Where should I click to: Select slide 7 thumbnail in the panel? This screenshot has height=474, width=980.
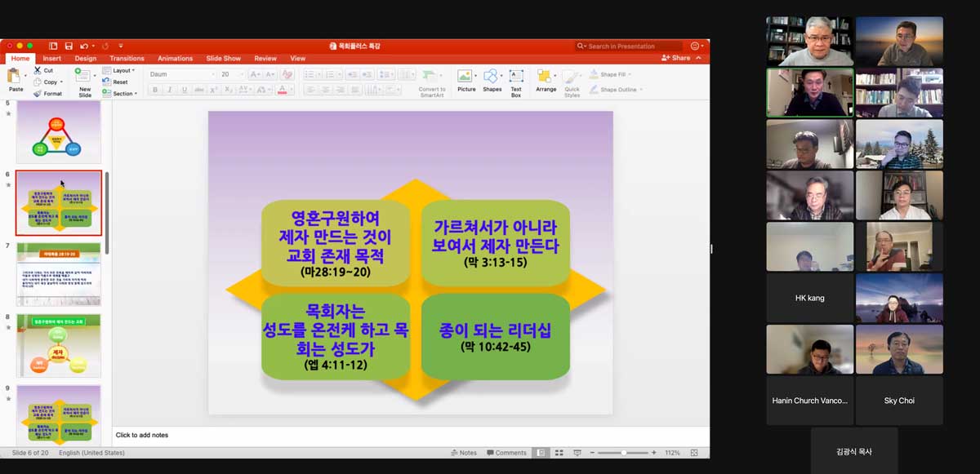pos(59,274)
